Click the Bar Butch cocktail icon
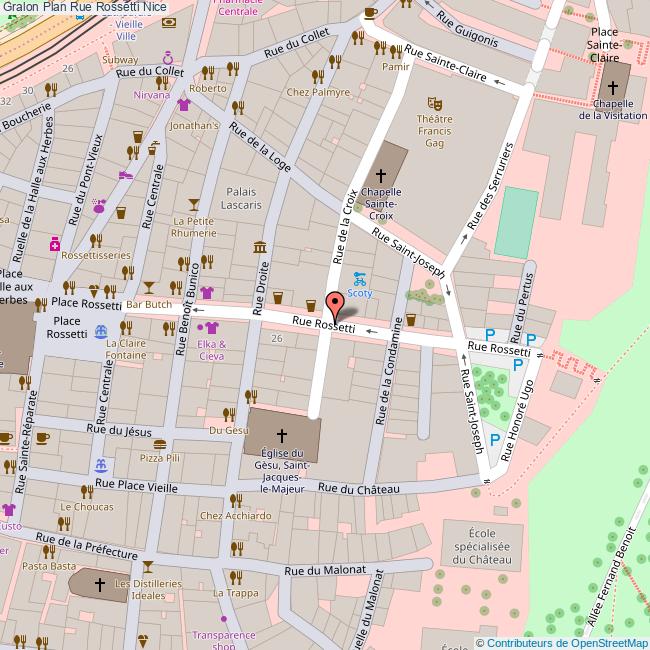650x650 pixels. (149, 288)
